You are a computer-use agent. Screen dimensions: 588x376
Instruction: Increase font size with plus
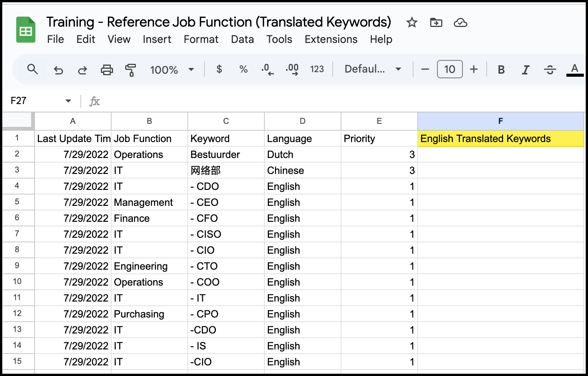click(x=474, y=70)
